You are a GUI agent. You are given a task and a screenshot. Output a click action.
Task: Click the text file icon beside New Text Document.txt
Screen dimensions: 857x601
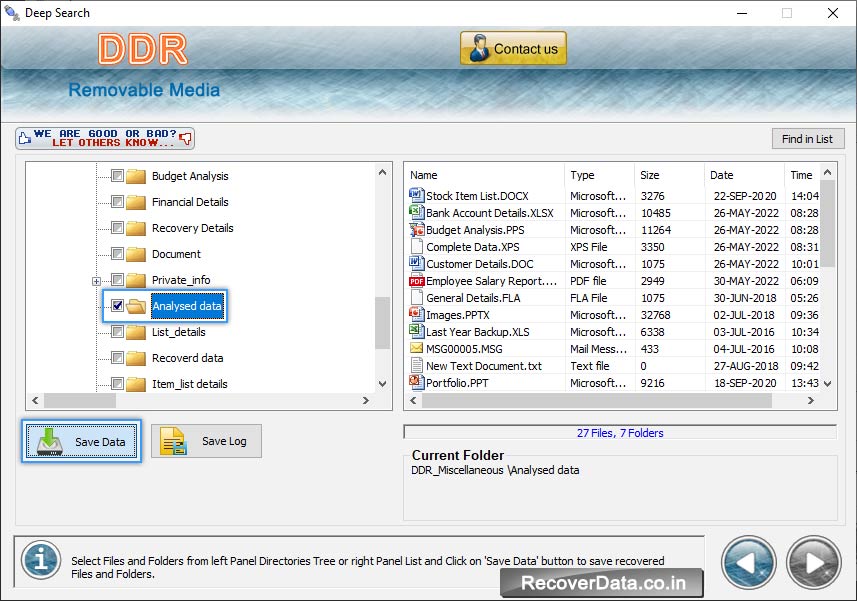click(416, 365)
